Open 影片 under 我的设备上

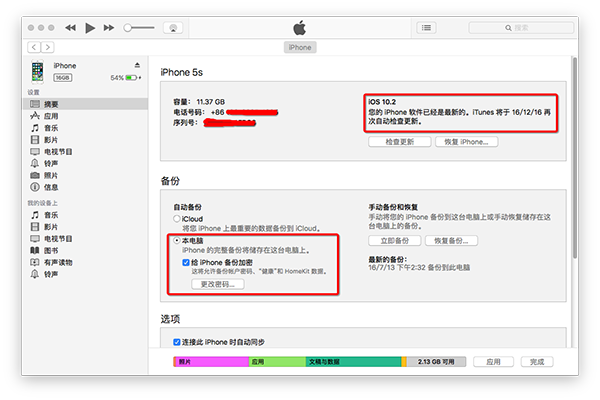point(85,227)
